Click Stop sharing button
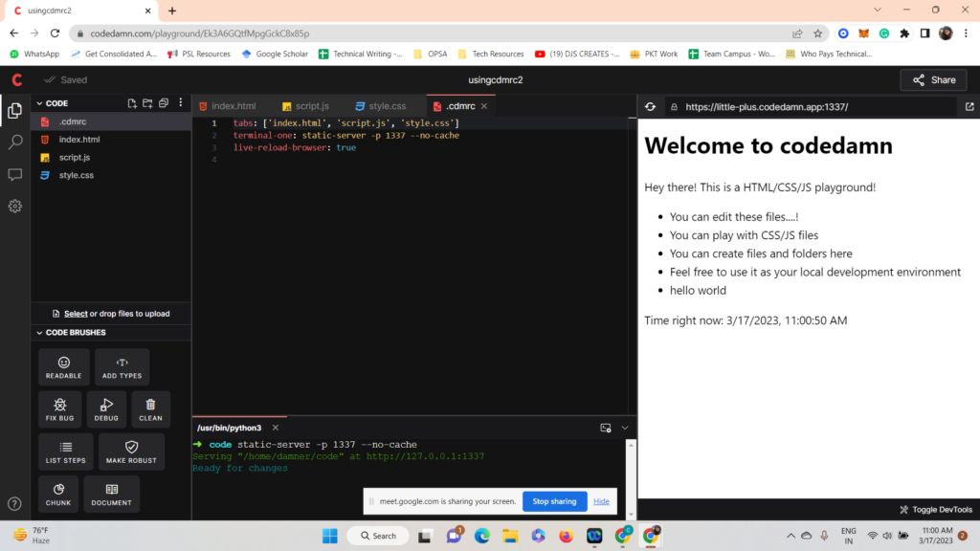This screenshot has width=980, height=551. point(554,501)
